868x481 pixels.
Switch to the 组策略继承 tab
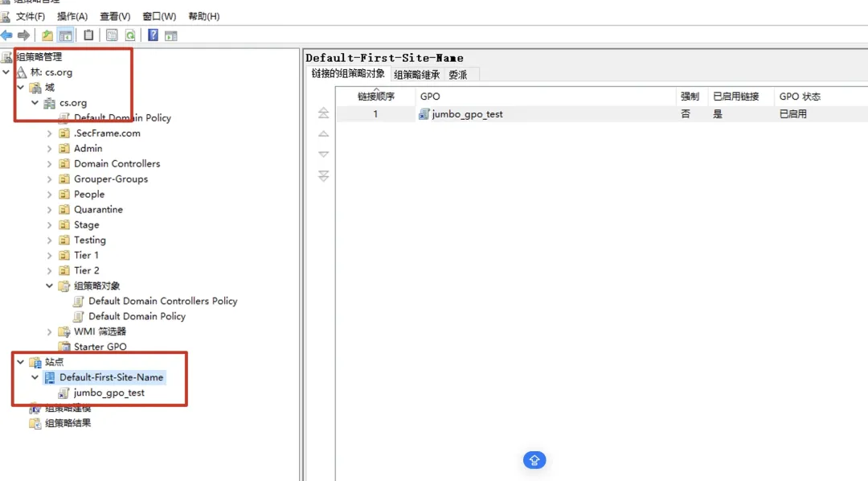coord(417,75)
